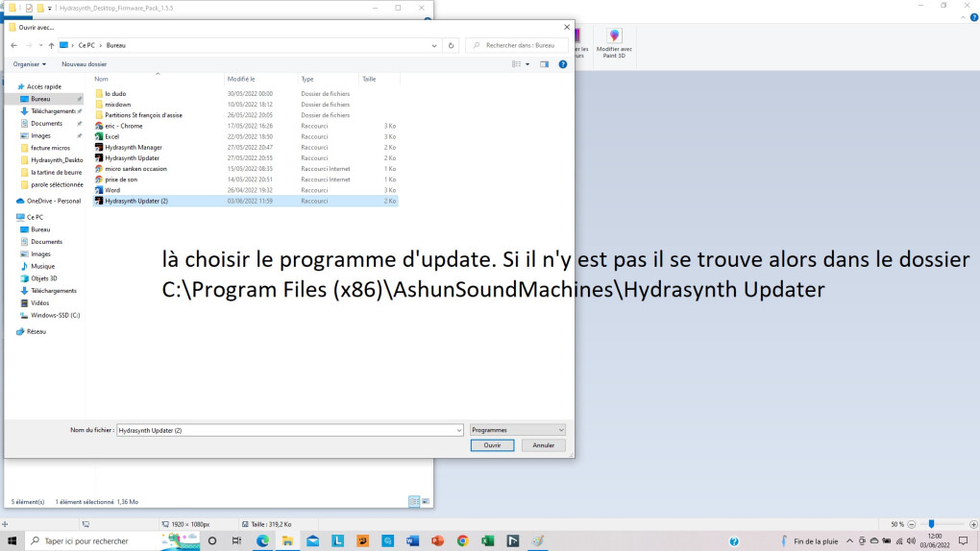980x551 pixels.
Task: Refresh the Bureau folder listing
Action: (x=451, y=46)
